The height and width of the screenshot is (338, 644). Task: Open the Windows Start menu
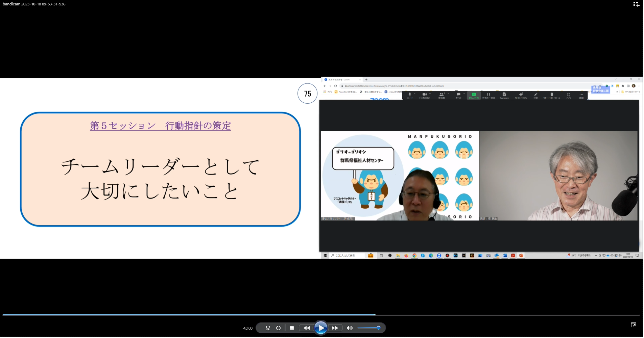(x=325, y=256)
